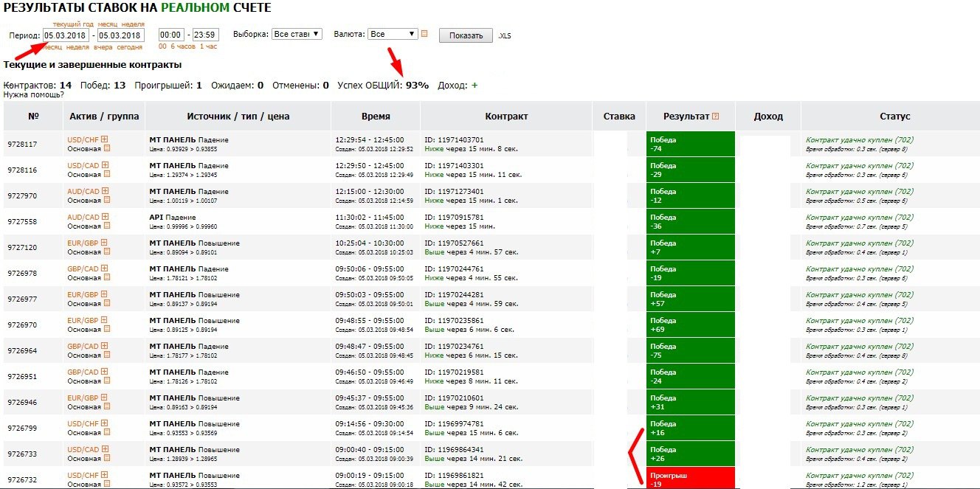Screen dimensions: 980x489
Task: Expand EUR/GBP plus icon in row 9726977
Action: click(x=104, y=294)
